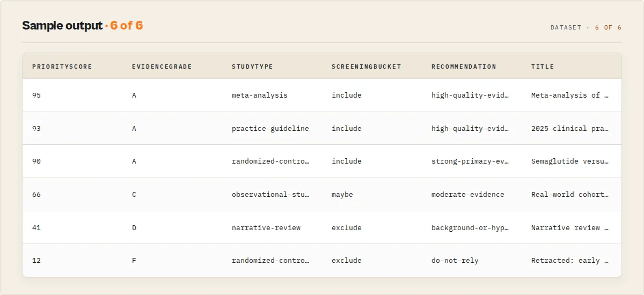Select evidence grade A in row 95

point(134,95)
